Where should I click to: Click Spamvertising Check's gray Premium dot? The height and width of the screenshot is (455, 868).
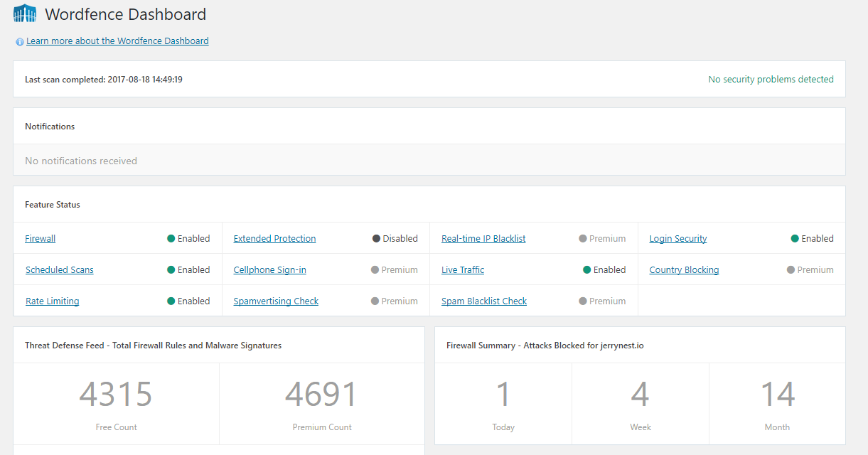375,301
